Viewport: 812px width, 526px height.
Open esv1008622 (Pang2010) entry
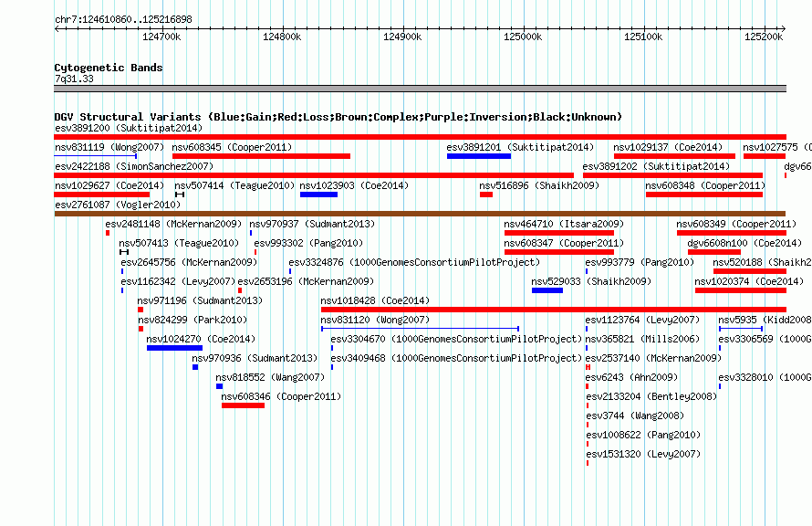coord(643,435)
